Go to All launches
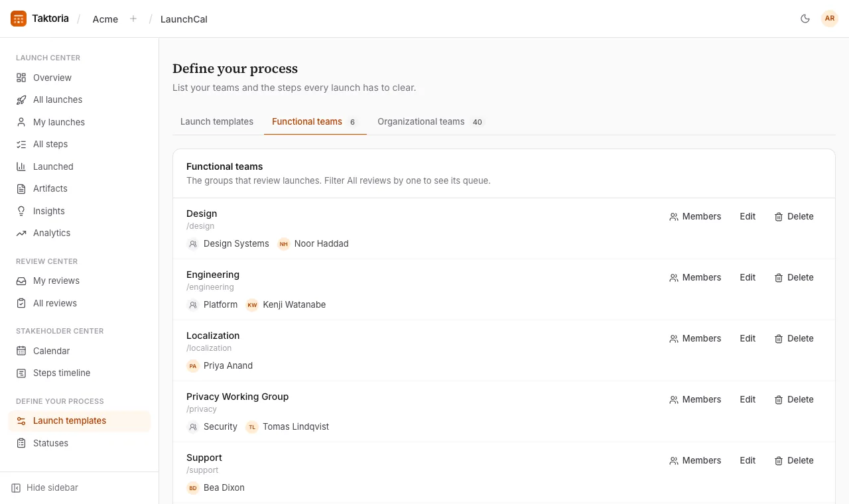 pyautogui.click(x=80, y=99)
